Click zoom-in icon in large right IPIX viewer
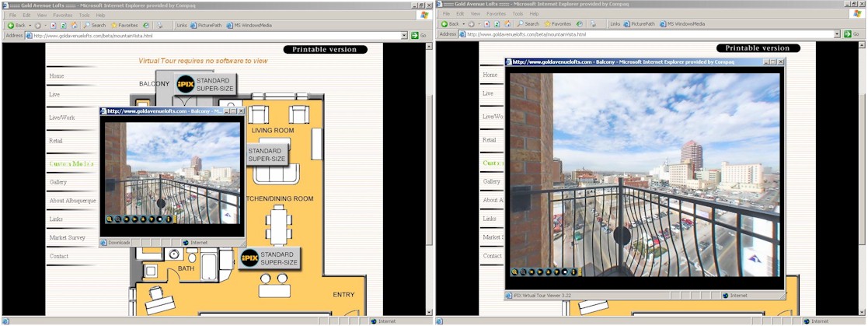This screenshot has height=326, width=868. point(514,272)
